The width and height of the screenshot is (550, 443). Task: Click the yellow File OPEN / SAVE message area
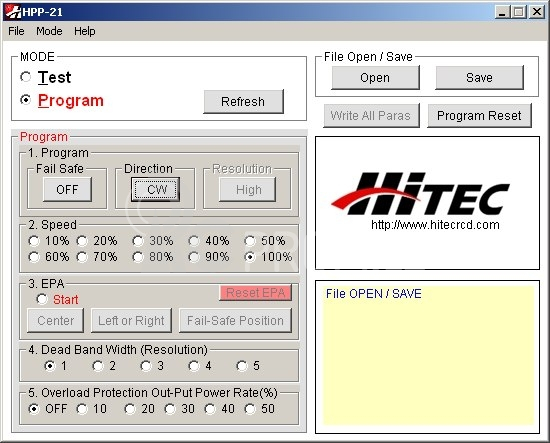tap(428, 355)
